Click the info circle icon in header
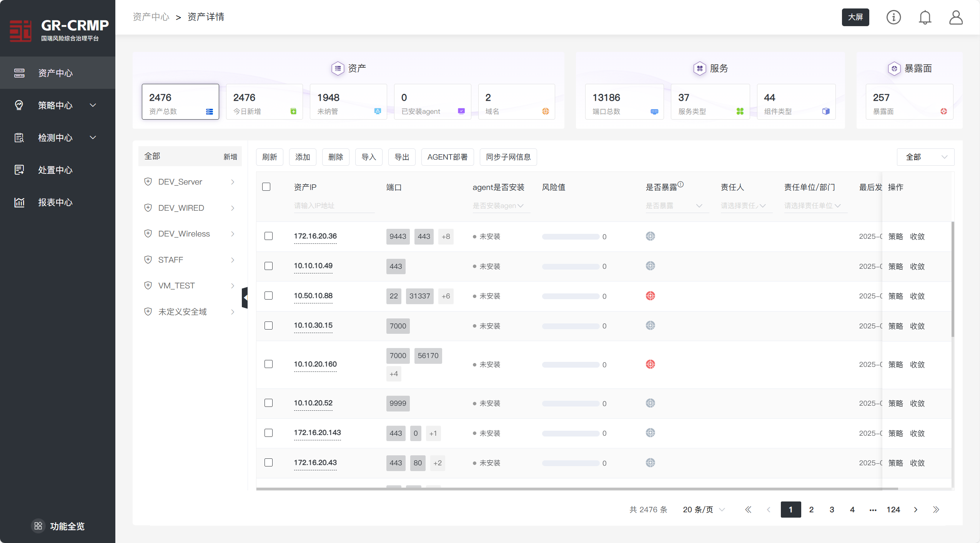The height and width of the screenshot is (543, 980). (893, 17)
